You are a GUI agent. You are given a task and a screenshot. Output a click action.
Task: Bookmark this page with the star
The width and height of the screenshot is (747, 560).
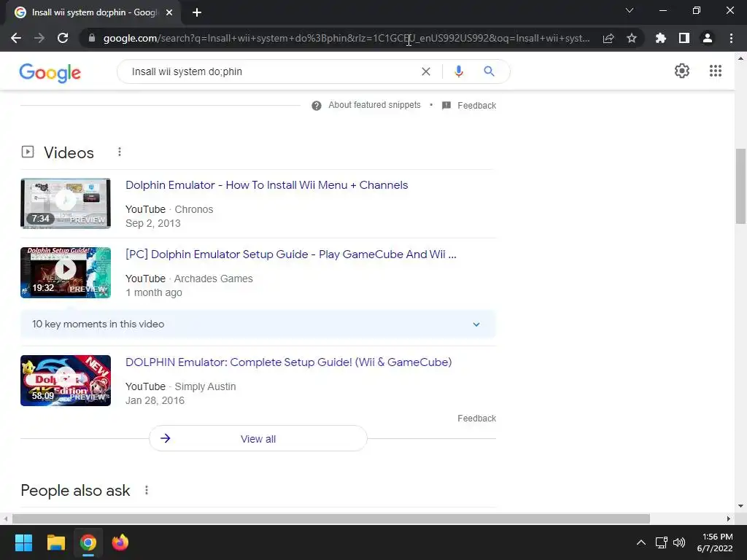[632, 38]
